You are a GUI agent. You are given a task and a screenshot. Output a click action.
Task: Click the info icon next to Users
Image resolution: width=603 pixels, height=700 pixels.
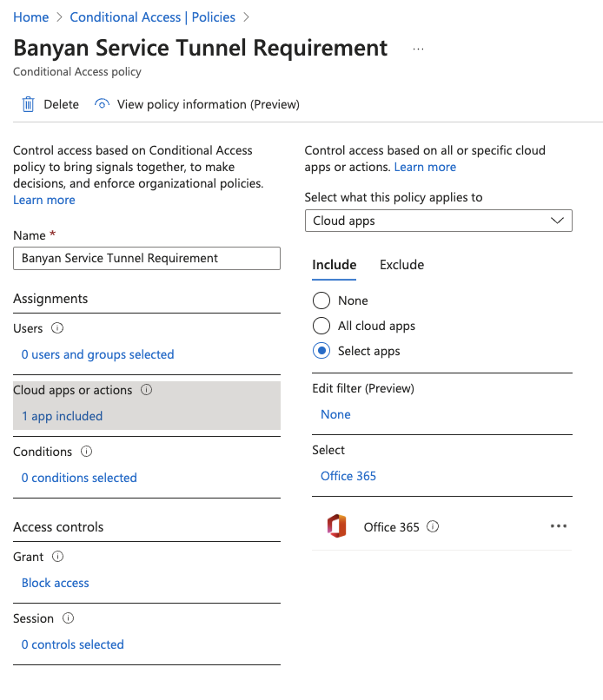[58, 328]
